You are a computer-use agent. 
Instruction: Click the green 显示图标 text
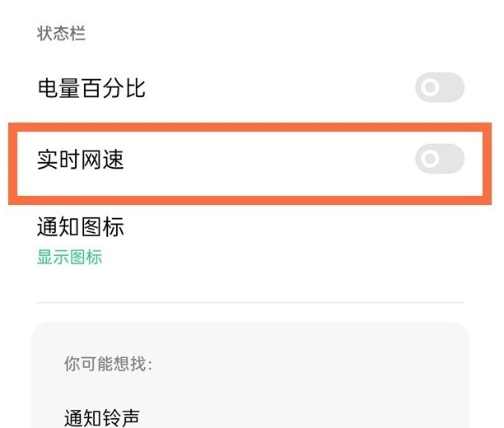pos(69,257)
